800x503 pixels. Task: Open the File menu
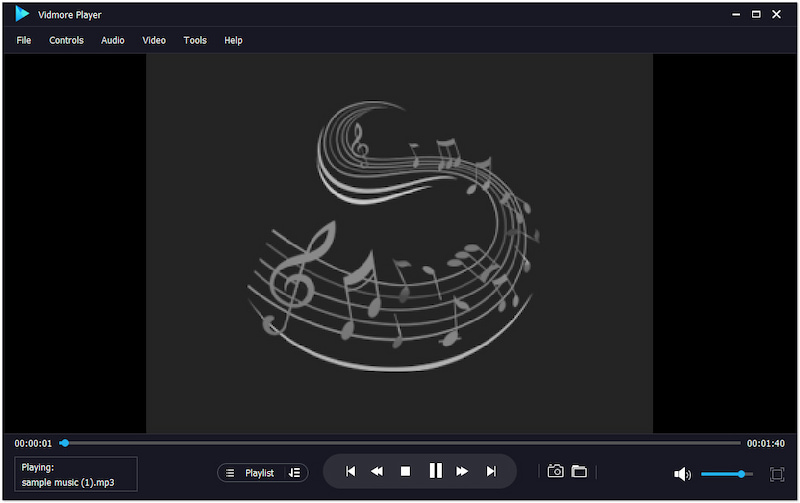[24, 40]
